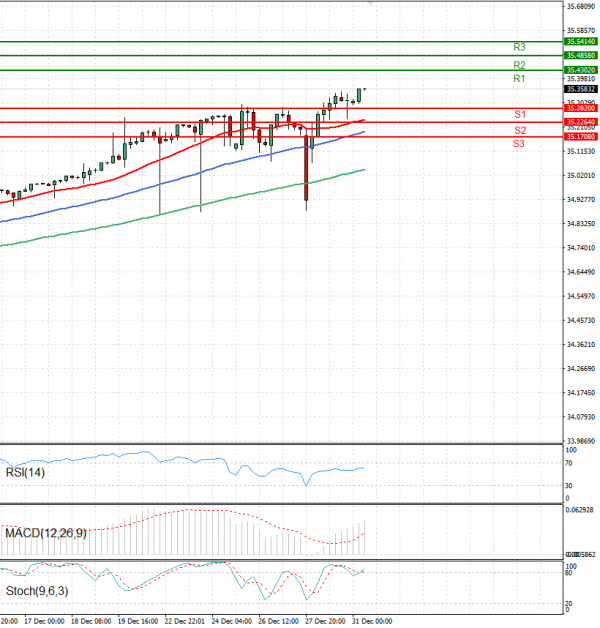Image resolution: width=600 pixels, height=628 pixels.
Task: Click the 31 Dec 00:00 time label
Action: click(x=372, y=621)
